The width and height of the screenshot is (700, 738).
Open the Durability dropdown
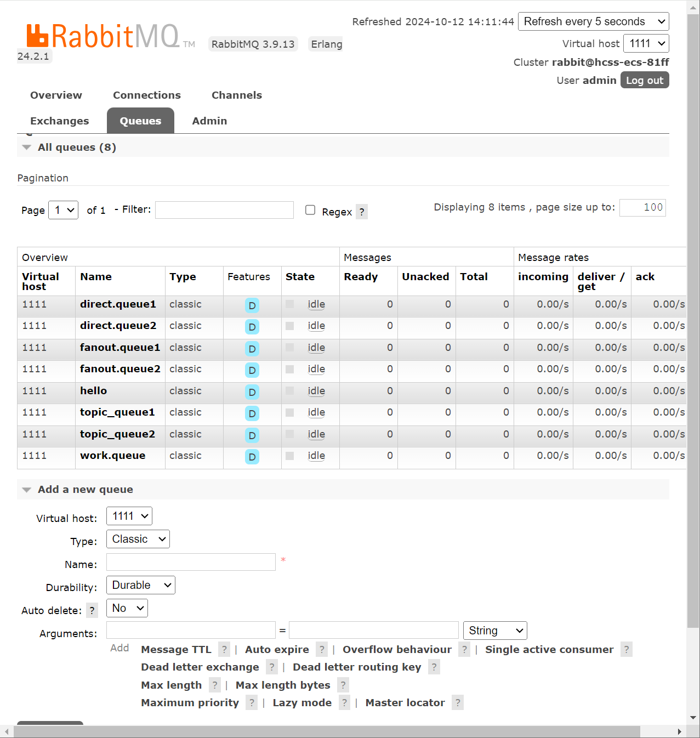(141, 585)
